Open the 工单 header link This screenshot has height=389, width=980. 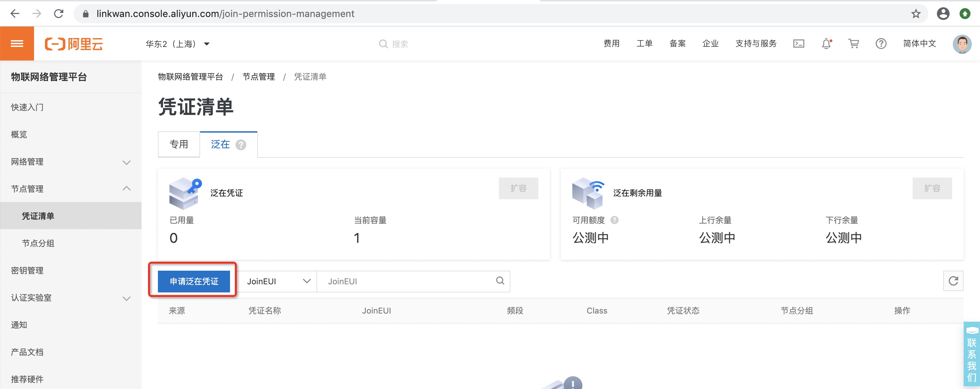(x=644, y=44)
